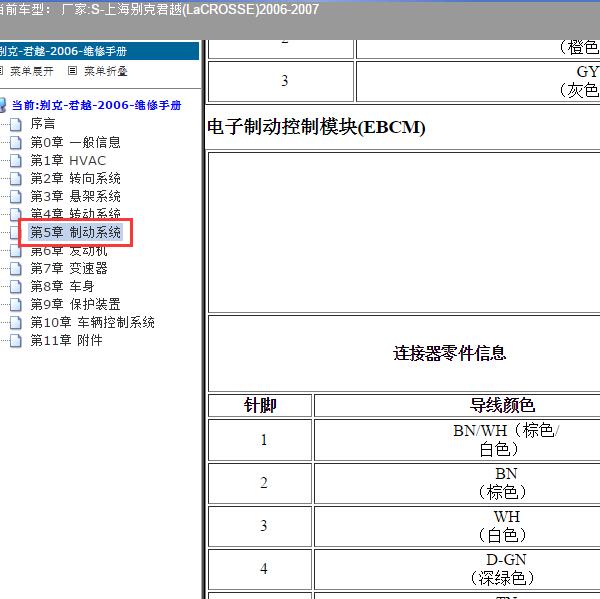
Task: Click pin number 4 cell in EBCM table
Action: coord(260,569)
